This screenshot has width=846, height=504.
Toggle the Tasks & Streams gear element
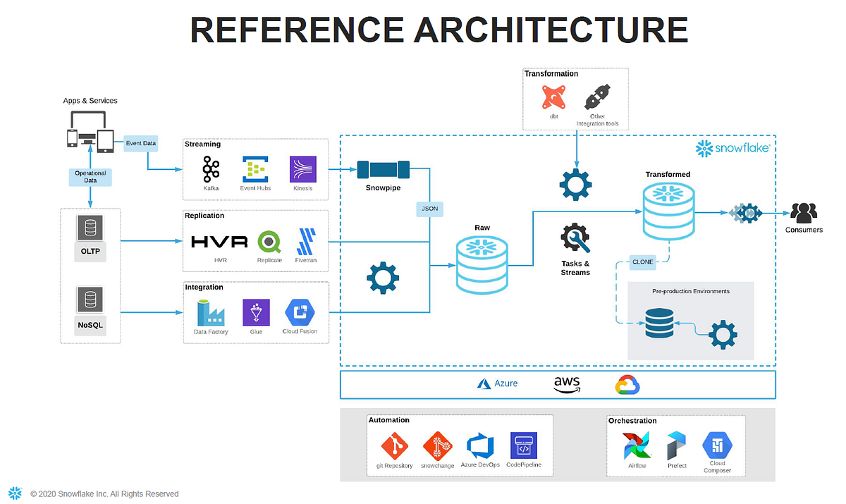pyautogui.click(x=575, y=236)
